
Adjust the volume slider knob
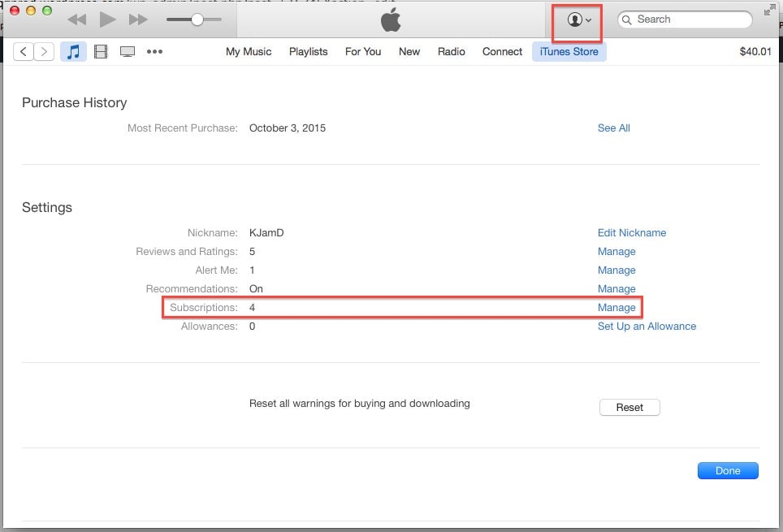[197, 19]
